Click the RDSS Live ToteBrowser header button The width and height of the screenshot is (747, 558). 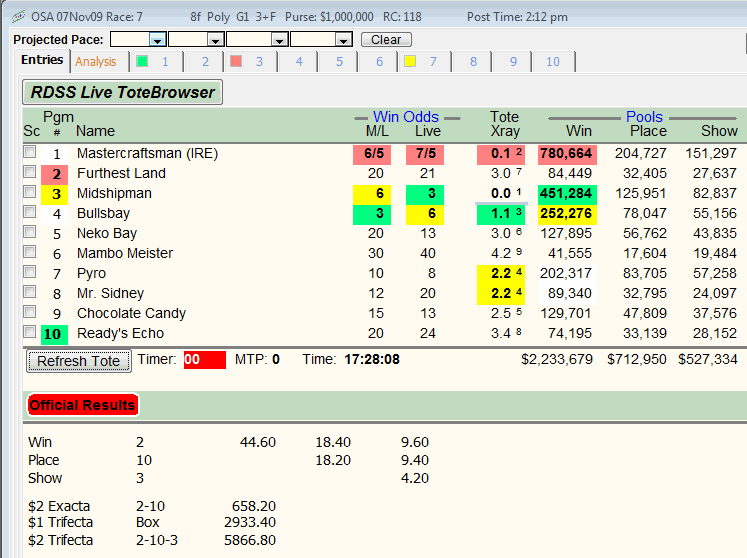coord(122,92)
